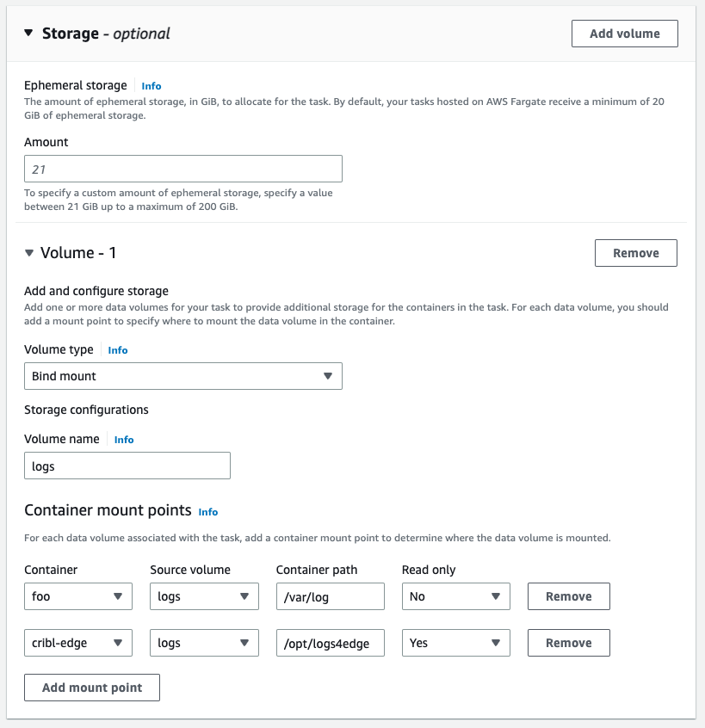This screenshot has height=728, width=705.
Task: Collapse the Volume - 1 section
Action: tap(29, 252)
